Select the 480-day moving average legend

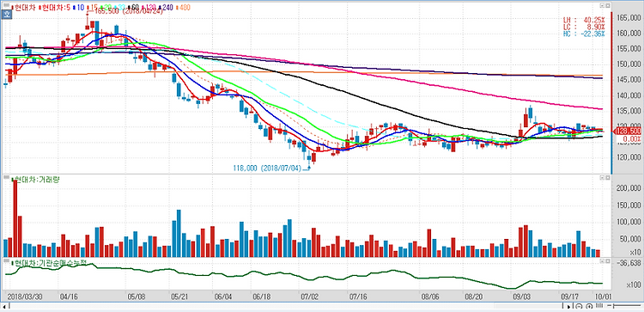(x=184, y=8)
